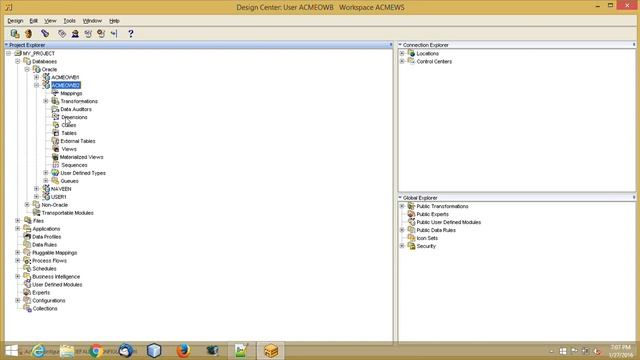Expand the Queues node
The width and height of the screenshot is (640, 360).
[x=46, y=181]
